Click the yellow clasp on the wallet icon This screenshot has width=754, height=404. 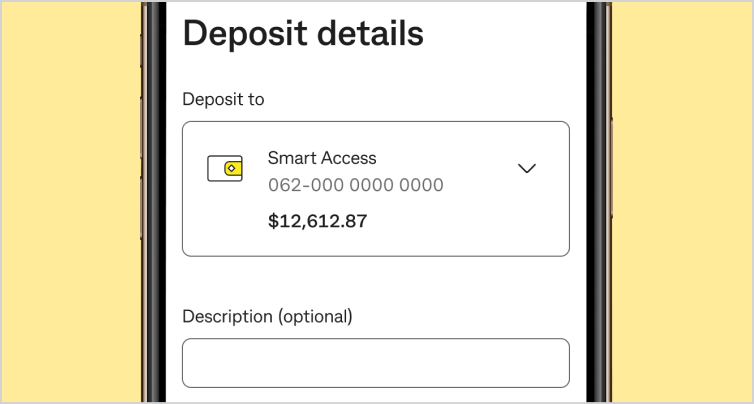point(232,168)
